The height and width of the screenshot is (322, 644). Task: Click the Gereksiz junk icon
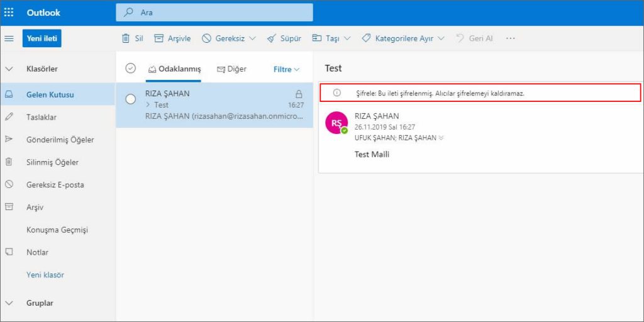[206, 38]
